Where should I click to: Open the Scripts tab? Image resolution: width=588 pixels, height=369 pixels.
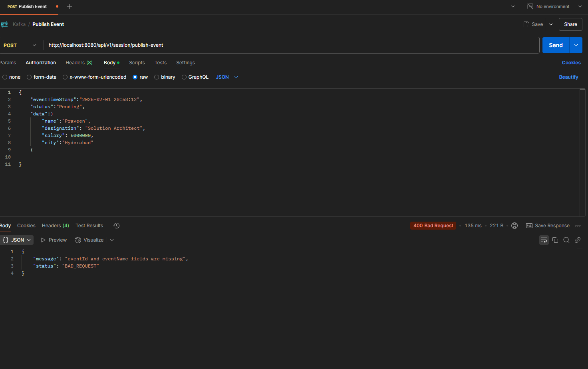pyautogui.click(x=137, y=63)
